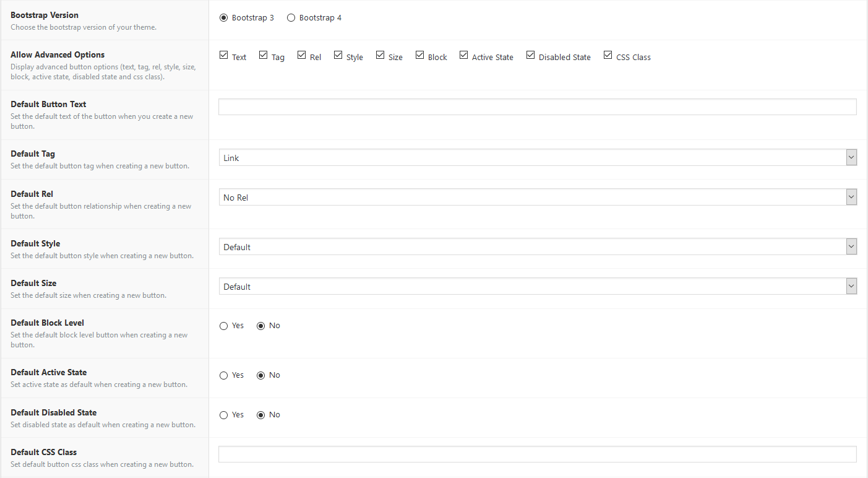Select the Bootstrap 3 radio button
This screenshot has width=868, height=478.
coord(223,18)
